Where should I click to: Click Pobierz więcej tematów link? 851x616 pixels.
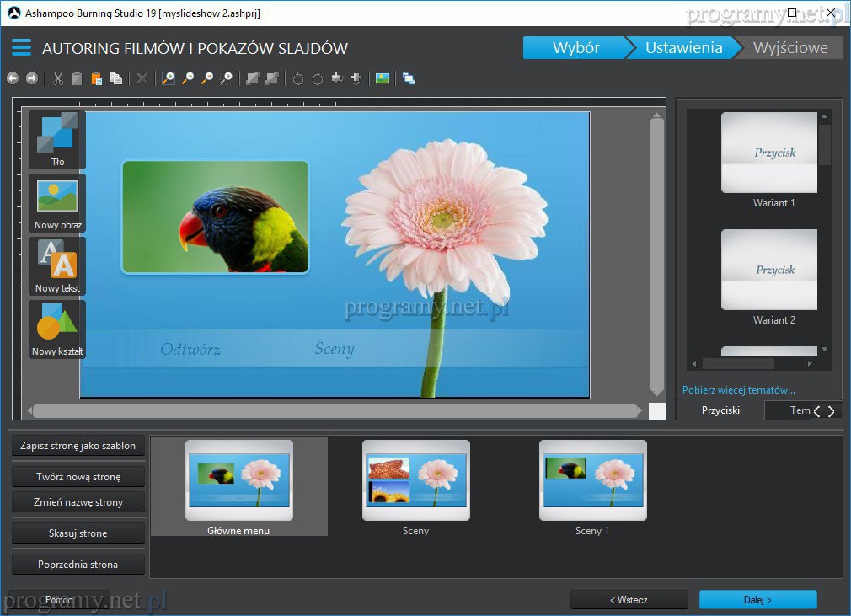[x=738, y=390]
